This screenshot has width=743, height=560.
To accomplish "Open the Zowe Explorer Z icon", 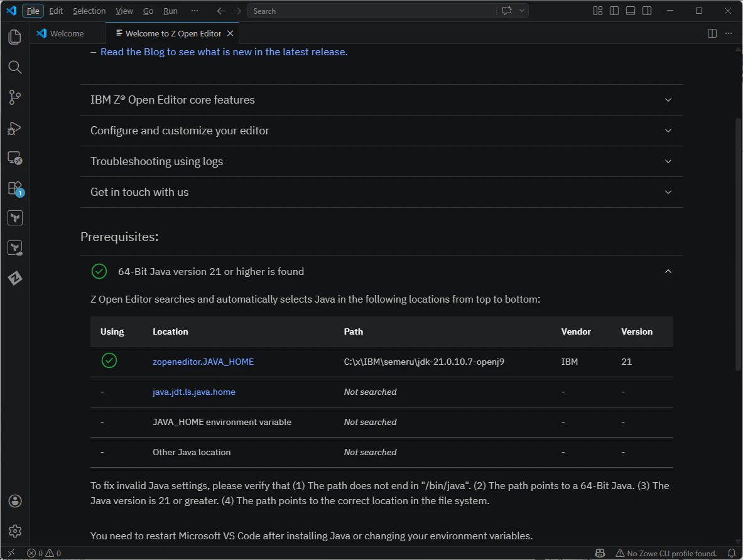I will point(14,278).
